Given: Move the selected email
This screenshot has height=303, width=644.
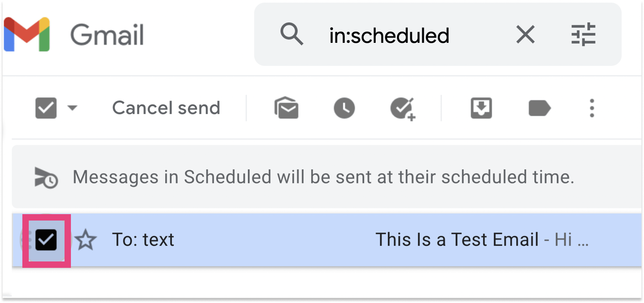Looking at the screenshot, I should point(481,108).
